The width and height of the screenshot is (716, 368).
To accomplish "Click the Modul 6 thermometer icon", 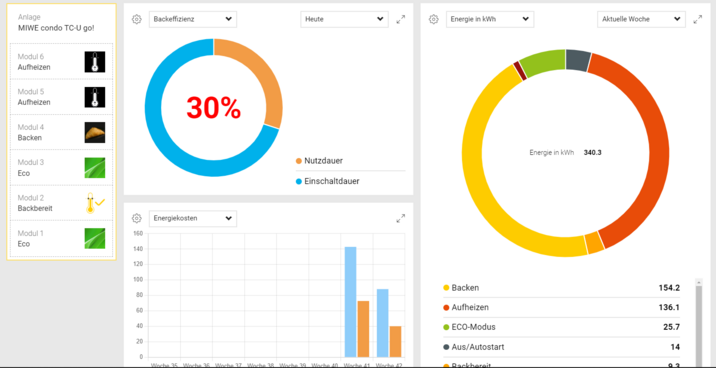I will pyautogui.click(x=95, y=62).
